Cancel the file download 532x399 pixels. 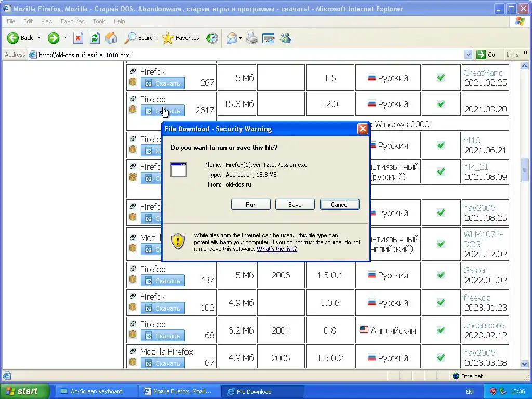point(339,205)
